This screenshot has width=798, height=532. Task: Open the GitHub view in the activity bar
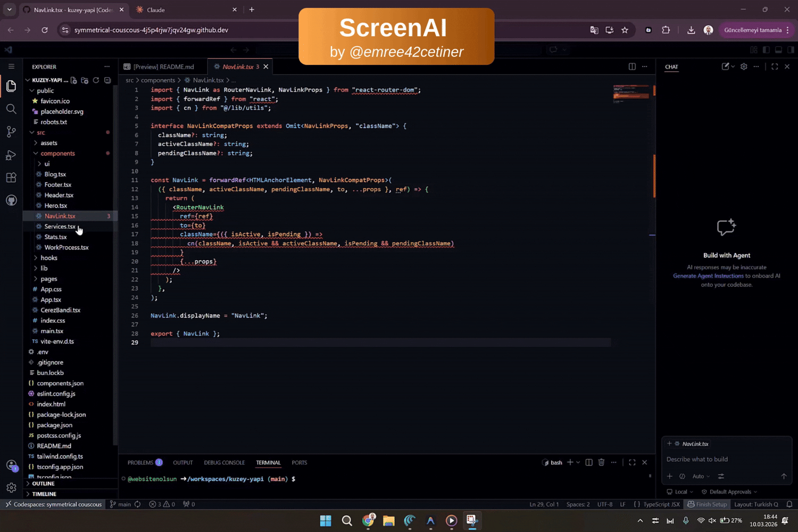tap(11, 201)
